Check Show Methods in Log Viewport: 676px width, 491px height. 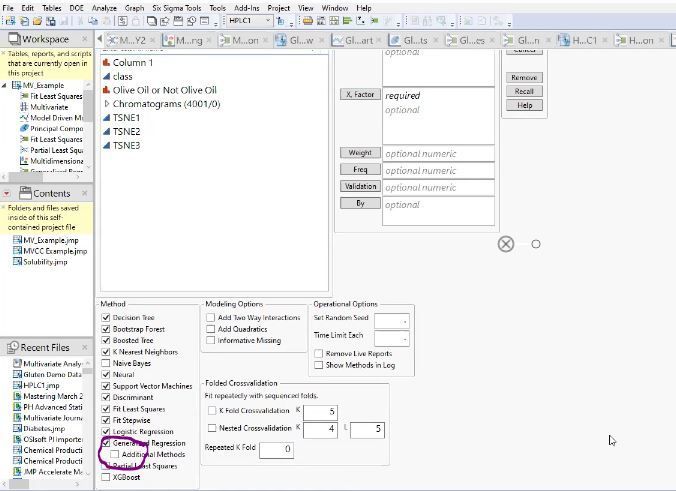[319, 365]
